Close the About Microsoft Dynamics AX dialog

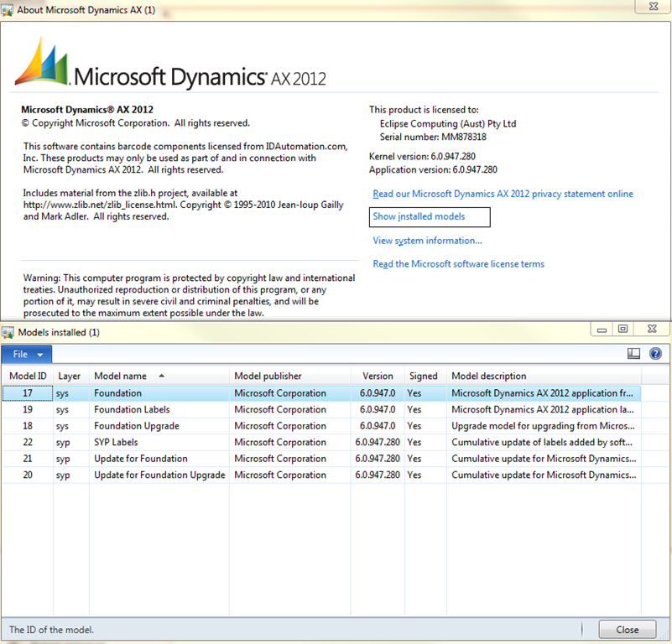pos(654,7)
